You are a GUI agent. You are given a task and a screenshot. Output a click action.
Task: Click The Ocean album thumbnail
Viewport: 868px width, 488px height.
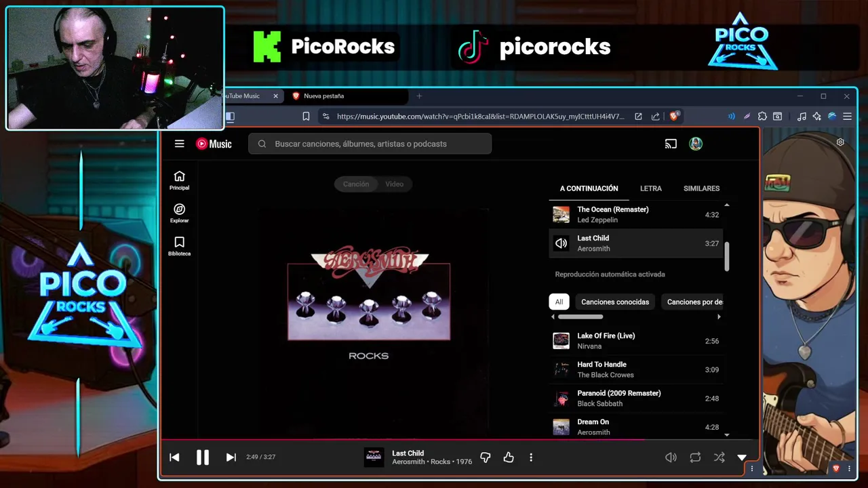click(561, 215)
